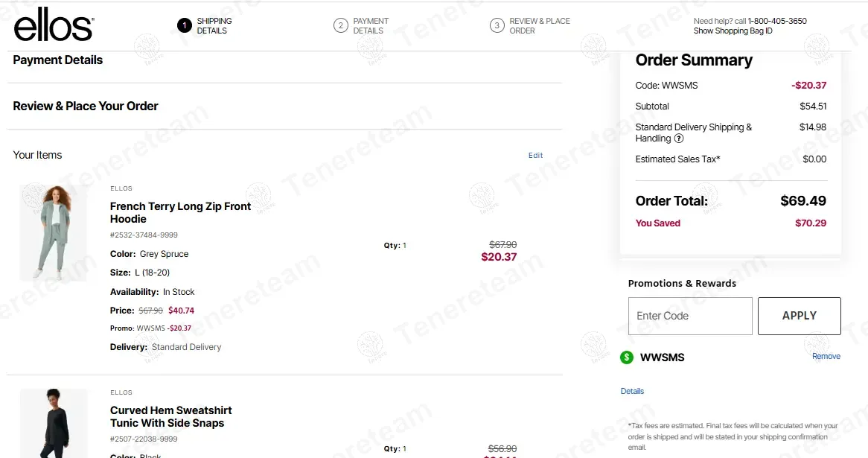Edit Your Items list
Viewport: 868px width, 458px height.
[x=535, y=156]
